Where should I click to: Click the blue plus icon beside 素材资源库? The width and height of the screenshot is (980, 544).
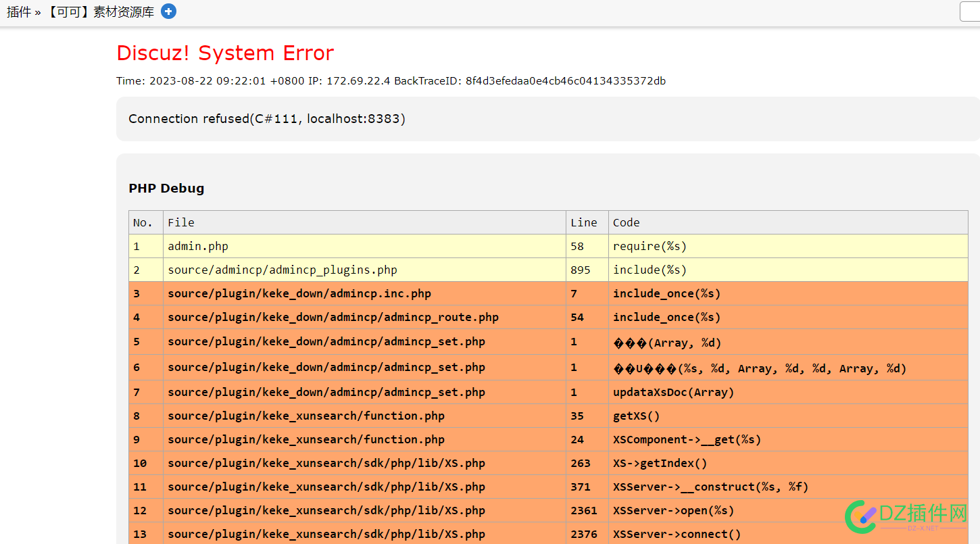(168, 11)
